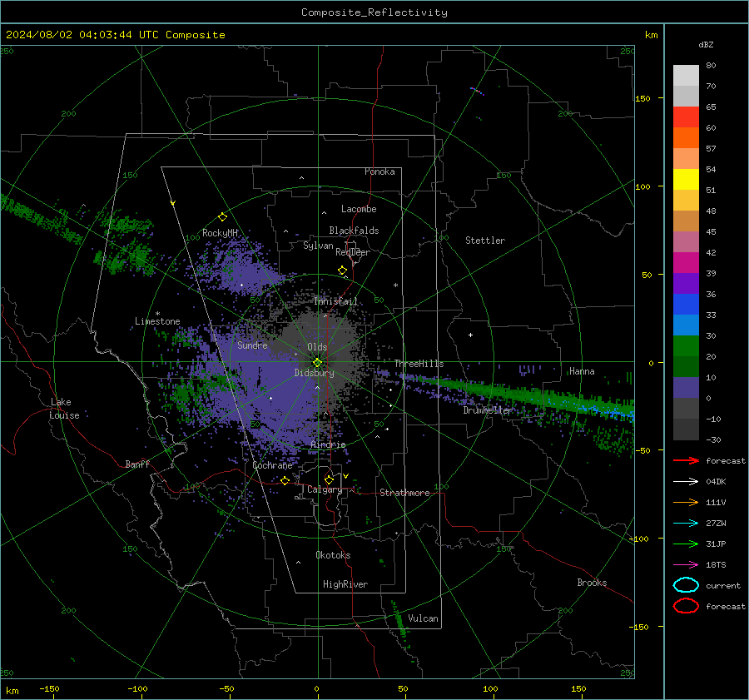Click the Lacombe town label

coord(359,209)
